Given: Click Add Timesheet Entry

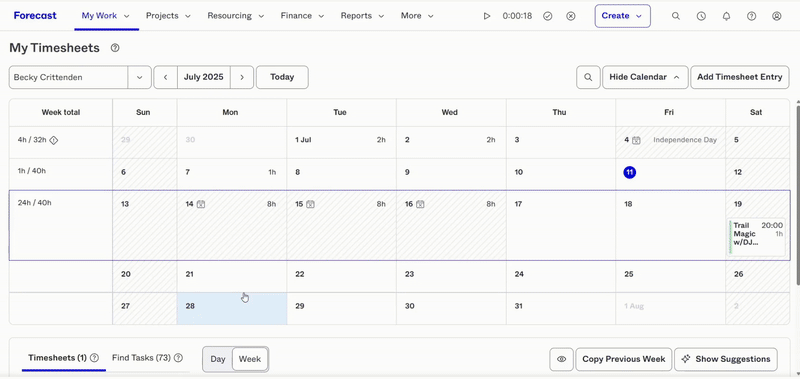Looking at the screenshot, I should point(740,77).
